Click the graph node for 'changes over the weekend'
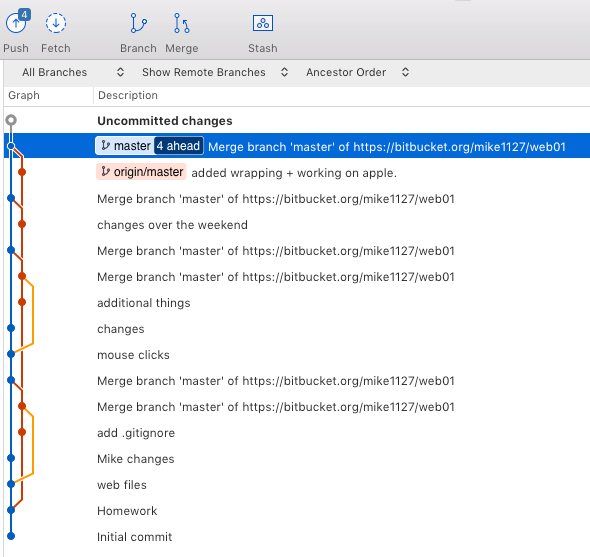 (22, 224)
